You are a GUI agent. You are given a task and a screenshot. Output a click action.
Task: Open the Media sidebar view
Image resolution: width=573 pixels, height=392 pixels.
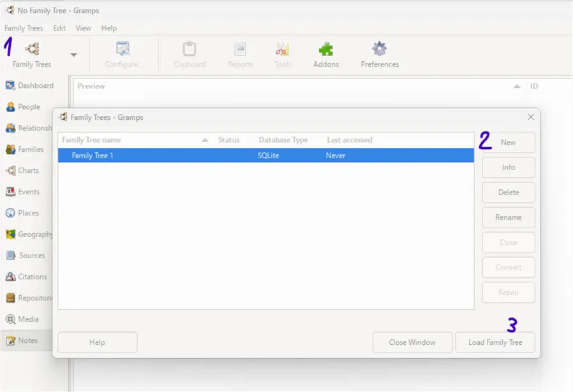pyautogui.click(x=23, y=319)
